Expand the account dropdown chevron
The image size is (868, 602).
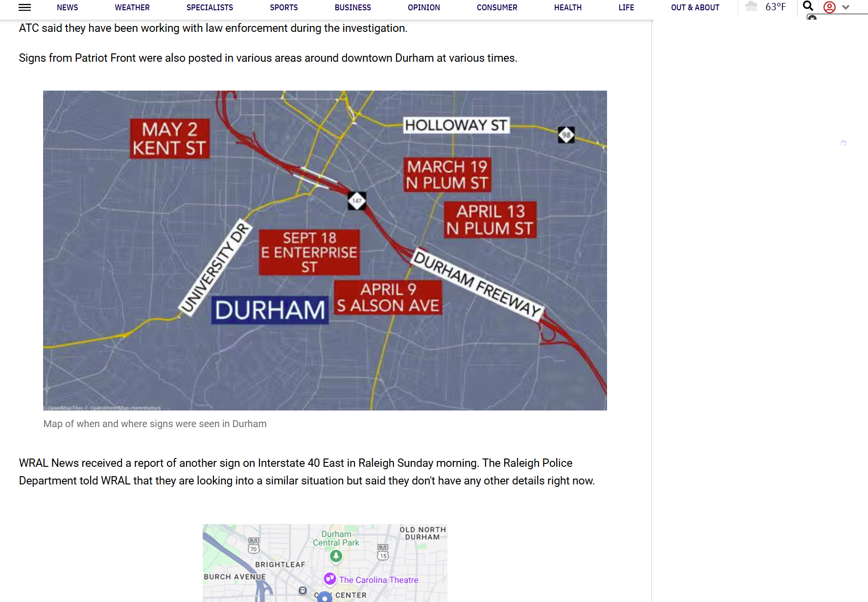(x=845, y=7)
